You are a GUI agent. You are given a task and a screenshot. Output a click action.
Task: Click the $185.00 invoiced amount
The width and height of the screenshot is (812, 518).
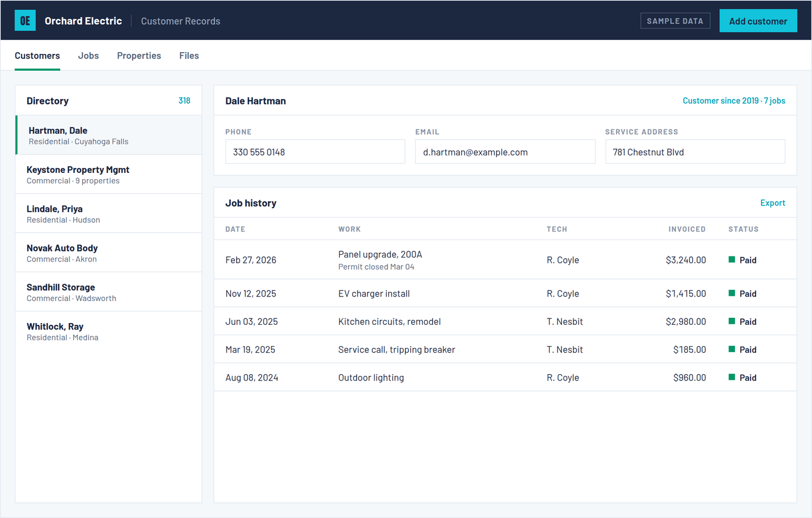(x=690, y=349)
